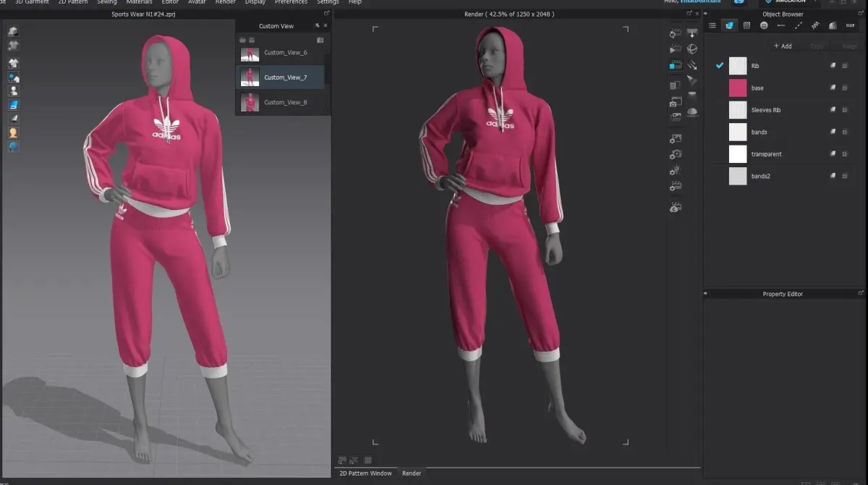
Task: Start final render with the play clapperboard icon
Action: pyautogui.click(x=675, y=49)
